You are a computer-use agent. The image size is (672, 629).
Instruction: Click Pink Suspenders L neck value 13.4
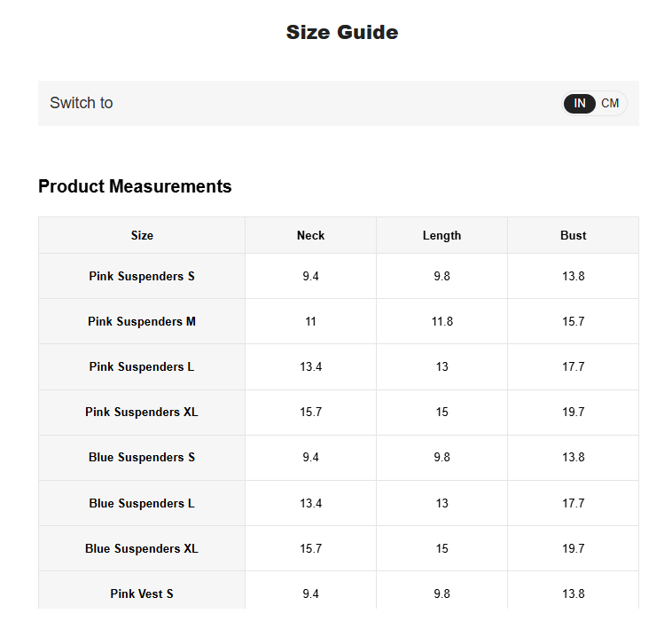(x=310, y=366)
